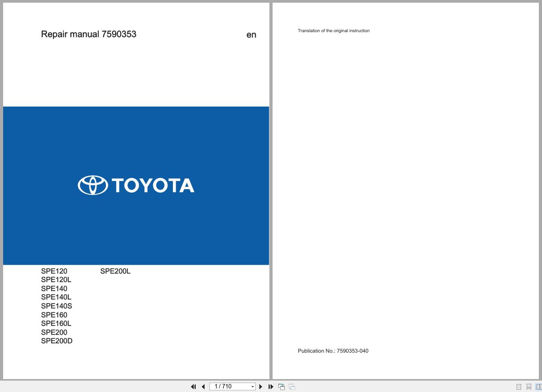Image resolution: width=542 pixels, height=392 pixels.
Task: Click the 'SPE140' model text
Action: pyautogui.click(x=54, y=288)
